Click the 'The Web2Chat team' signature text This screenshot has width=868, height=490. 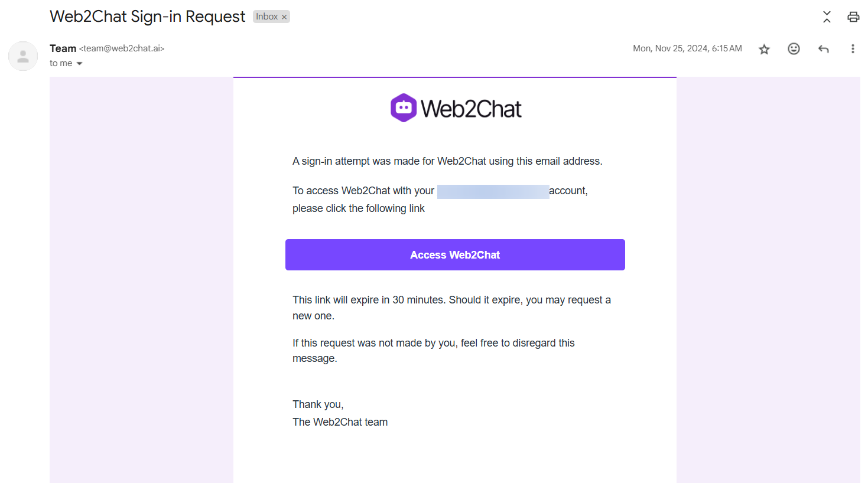340,422
